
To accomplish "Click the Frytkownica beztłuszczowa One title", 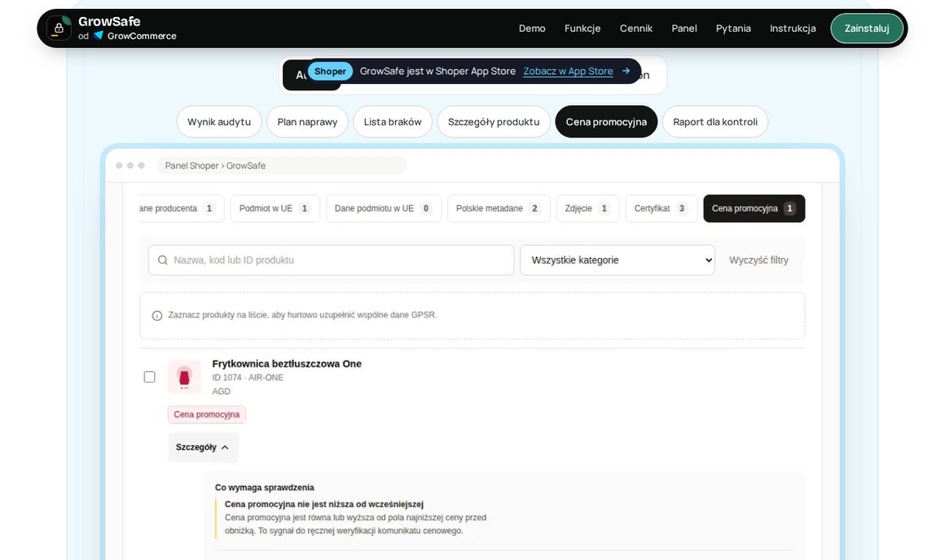I will tap(287, 364).
